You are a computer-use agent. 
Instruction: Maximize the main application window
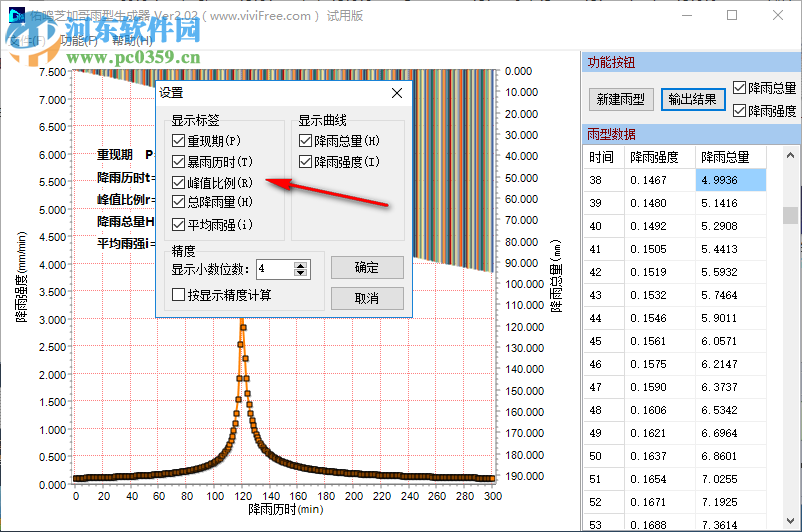(732, 15)
